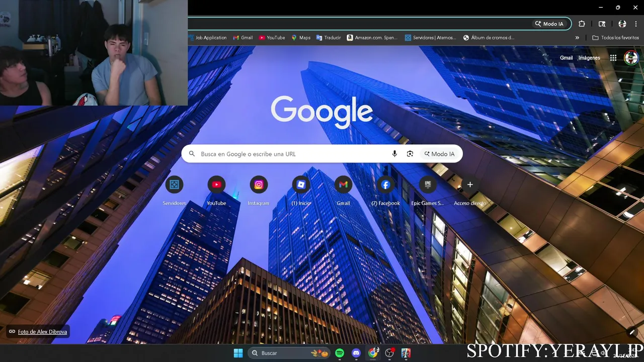Viewport: 644px width, 362px height.
Task: Click the taskbar Buscar search box
Action: [289, 353]
